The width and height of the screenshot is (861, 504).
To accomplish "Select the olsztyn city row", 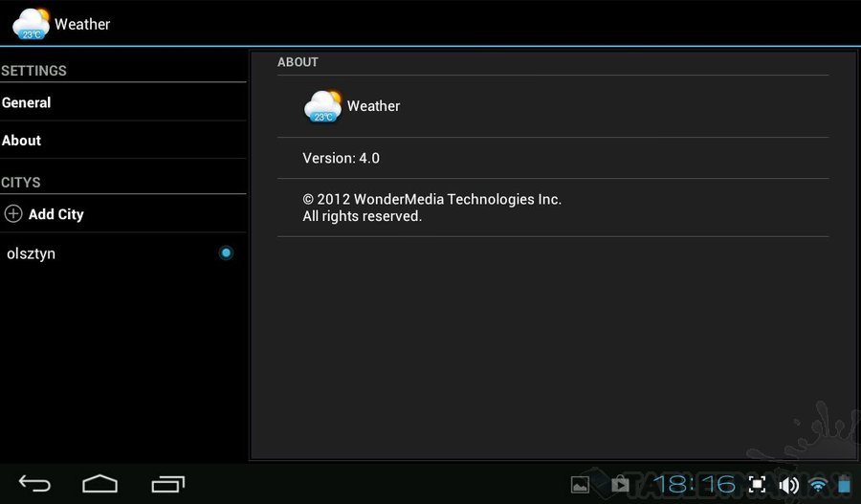I will 123,253.
